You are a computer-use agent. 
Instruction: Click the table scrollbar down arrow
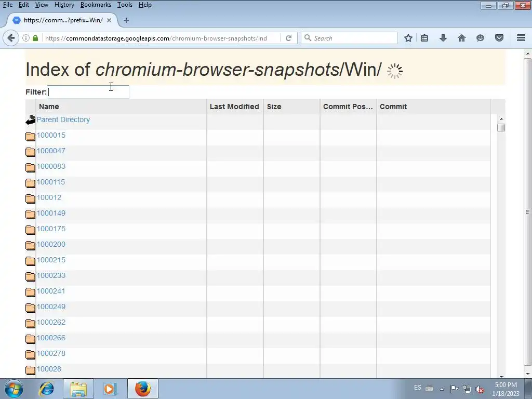pyautogui.click(x=501, y=376)
